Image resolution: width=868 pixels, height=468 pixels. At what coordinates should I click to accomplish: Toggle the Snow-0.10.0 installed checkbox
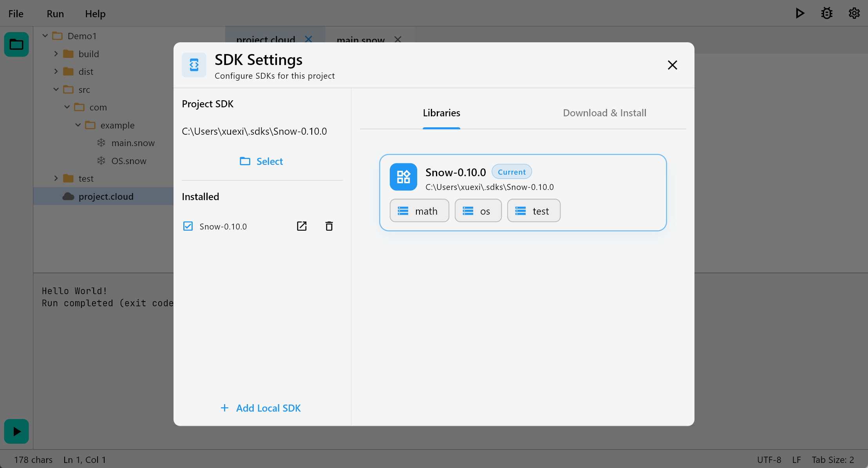(x=188, y=226)
